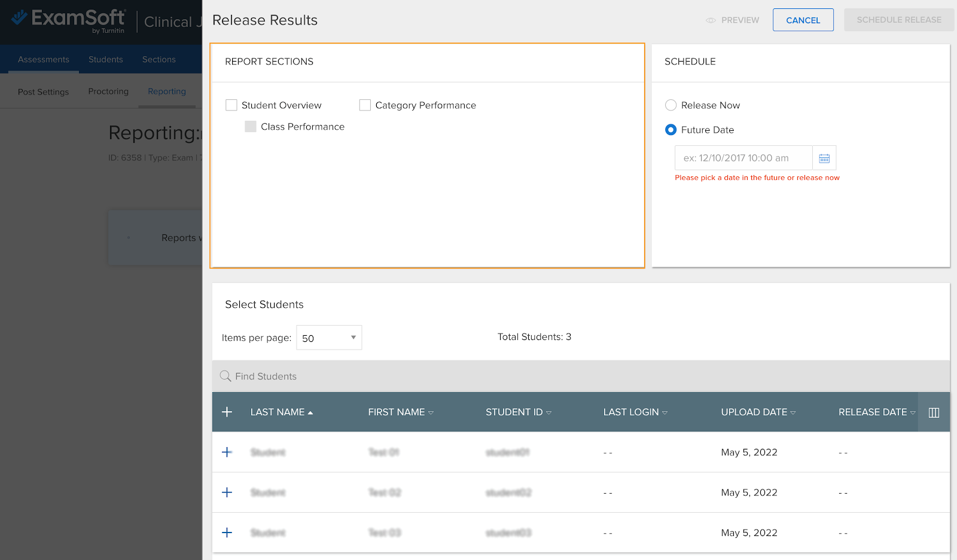Check the Student Overview checkbox
This screenshot has height=560, width=957.
pyautogui.click(x=231, y=105)
